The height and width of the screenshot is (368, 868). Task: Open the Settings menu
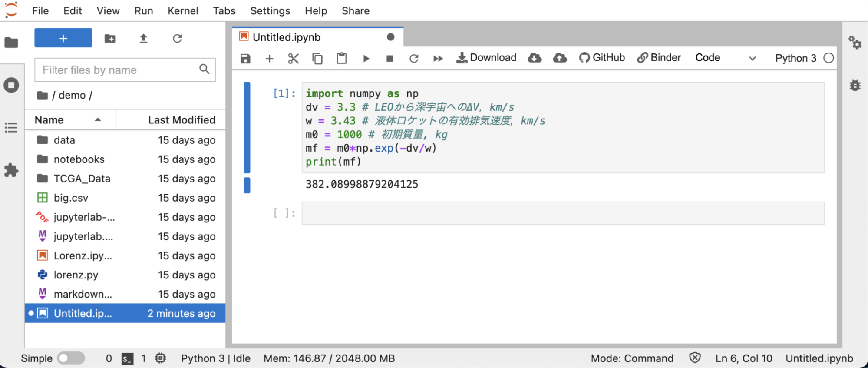point(270,11)
